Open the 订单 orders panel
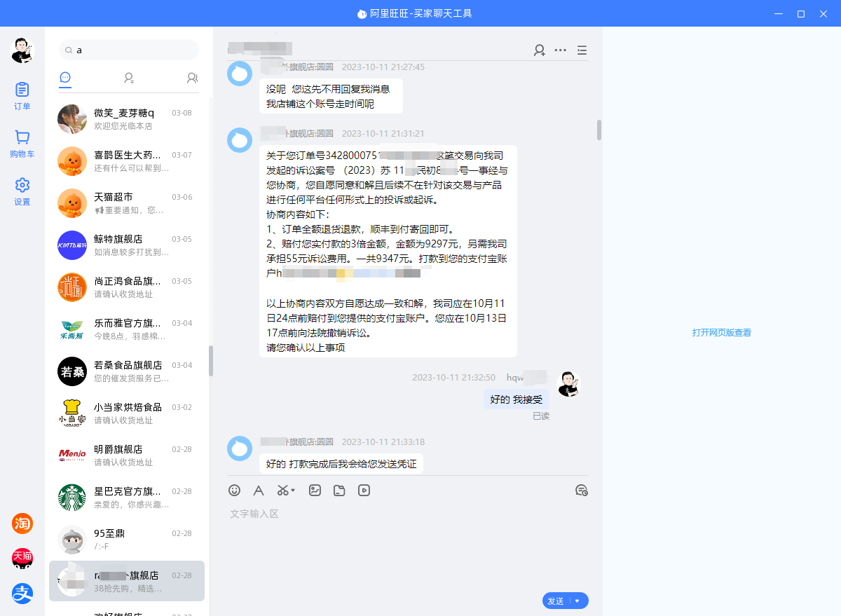This screenshot has height=616, width=841. [x=22, y=96]
